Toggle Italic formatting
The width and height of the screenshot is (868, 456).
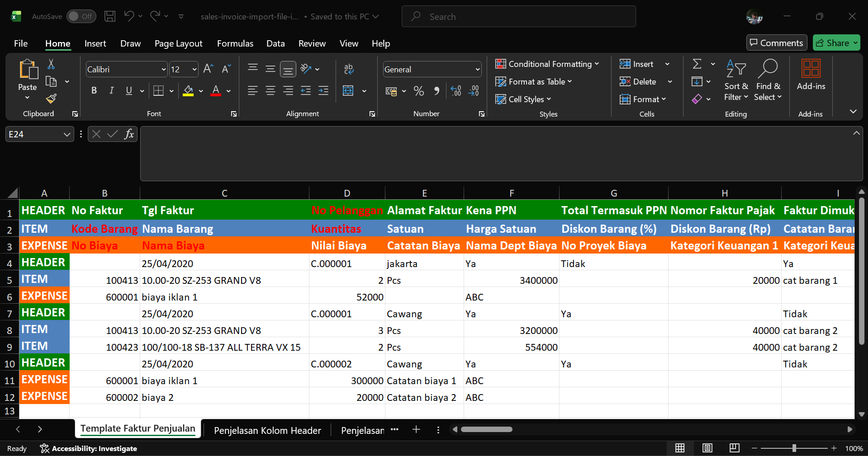click(111, 90)
